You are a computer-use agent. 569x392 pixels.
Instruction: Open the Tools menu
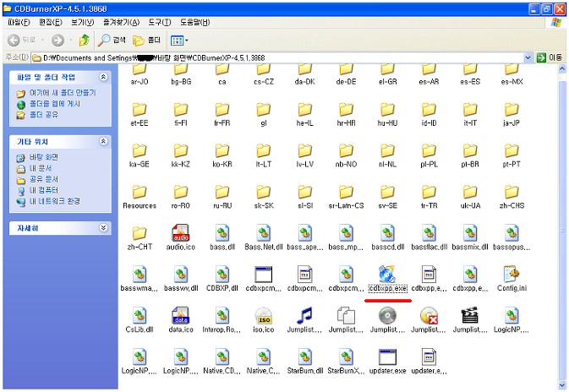click(159, 23)
